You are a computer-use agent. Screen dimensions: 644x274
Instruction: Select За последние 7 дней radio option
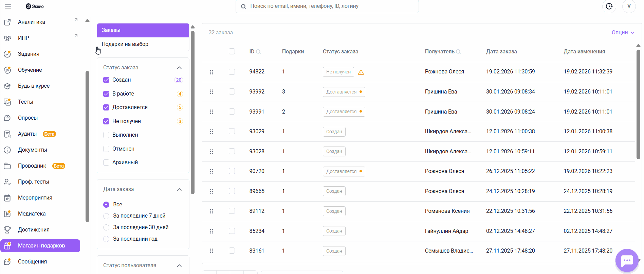click(106, 216)
